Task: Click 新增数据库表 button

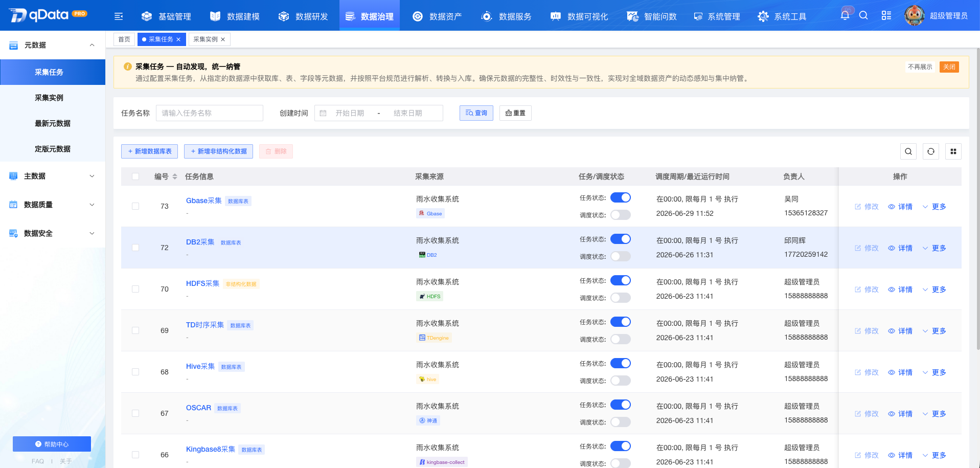Action: pos(149,151)
